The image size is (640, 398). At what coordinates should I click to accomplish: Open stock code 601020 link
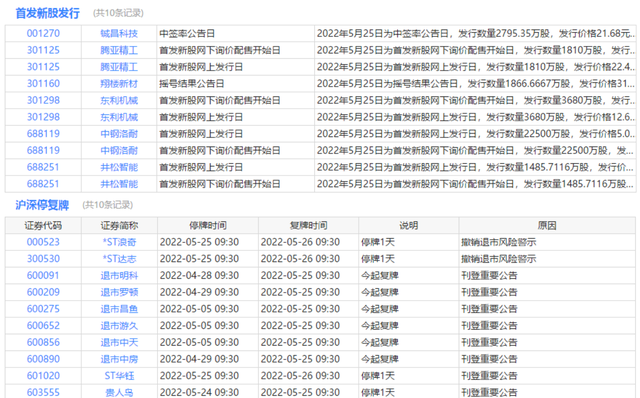(x=43, y=376)
